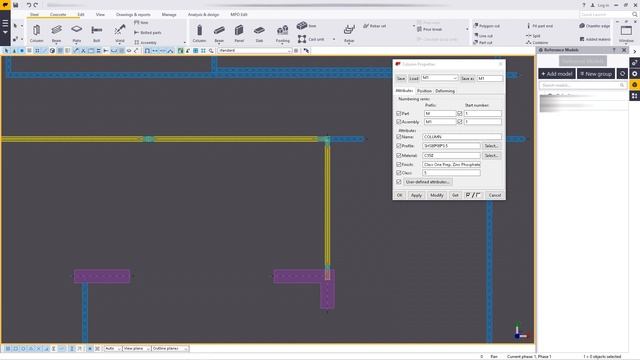Select the Weld tool

point(120,33)
